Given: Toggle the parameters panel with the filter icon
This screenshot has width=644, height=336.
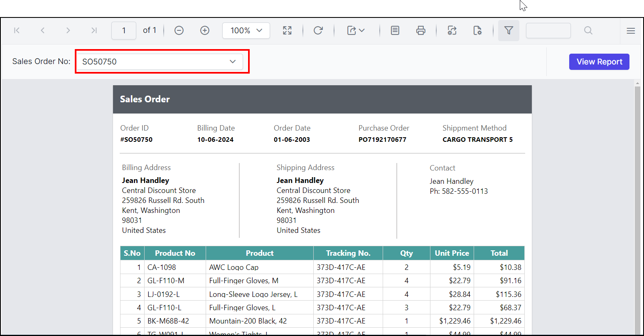Looking at the screenshot, I should coord(509,30).
